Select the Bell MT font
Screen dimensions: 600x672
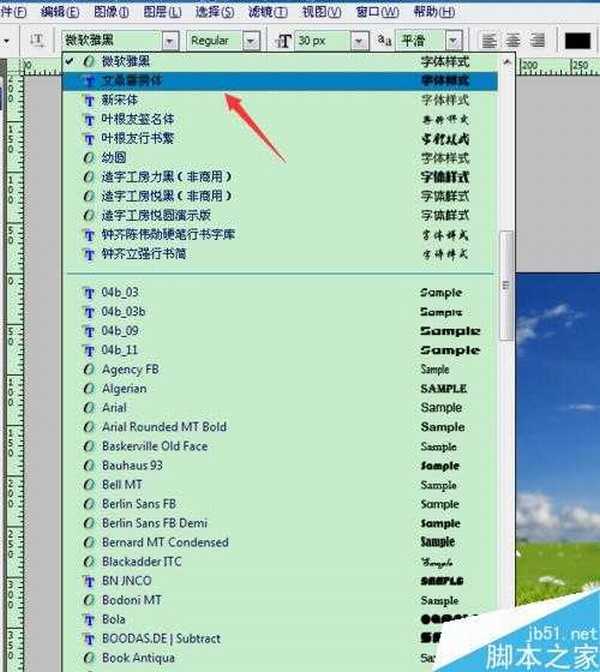coord(280,485)
